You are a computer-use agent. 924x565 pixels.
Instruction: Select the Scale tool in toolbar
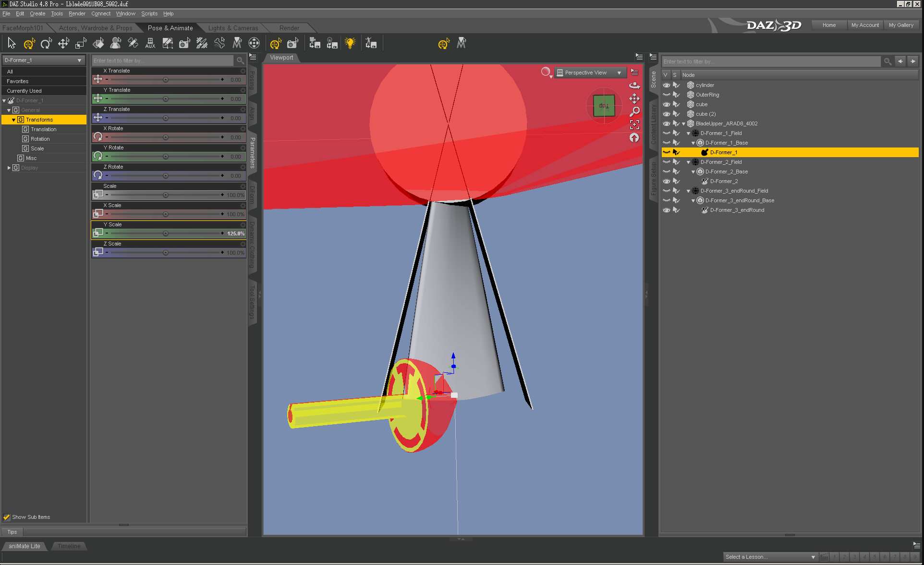tap(81, 44)
